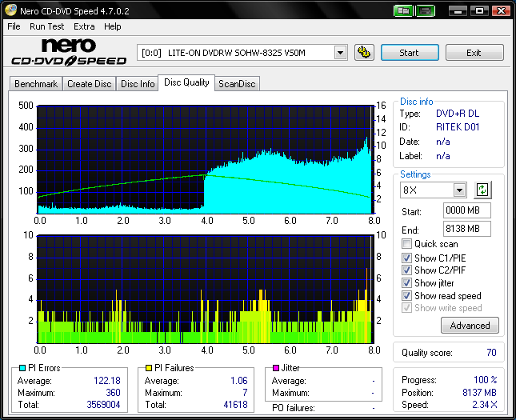Click Speed value 2.34 X
The image size is (516, 420).
(x=485, y=405)
